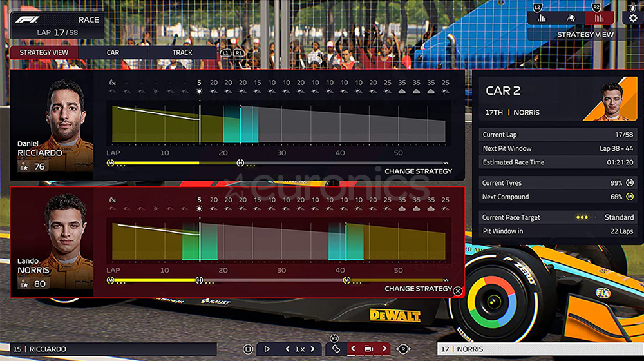Decrease simulation speed with left arrow

(288, 349)
